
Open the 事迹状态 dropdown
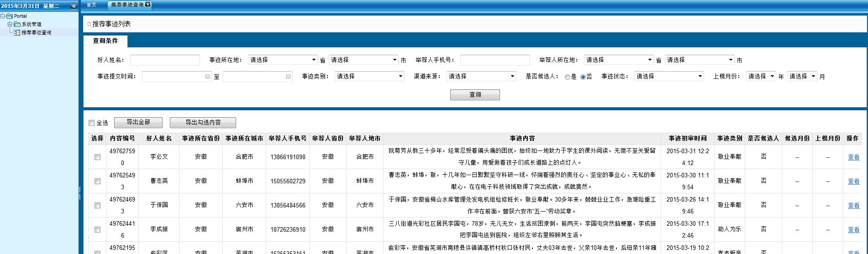669,77
